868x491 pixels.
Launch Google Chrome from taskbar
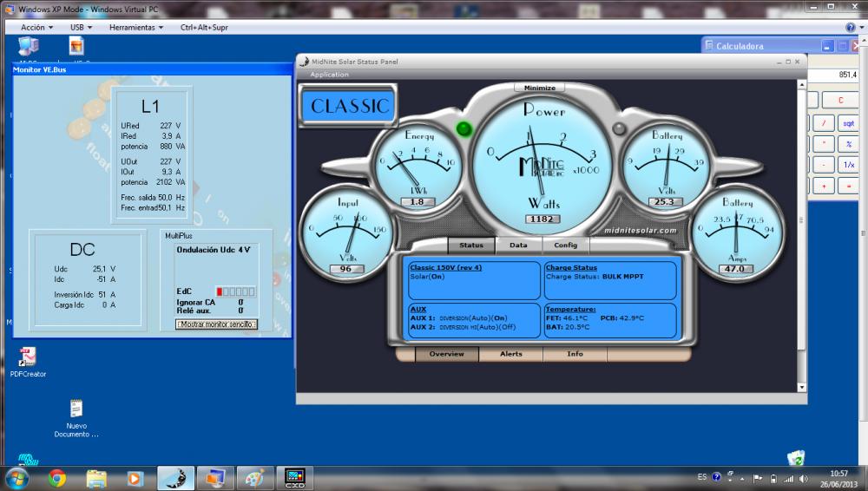click(57, 478)
